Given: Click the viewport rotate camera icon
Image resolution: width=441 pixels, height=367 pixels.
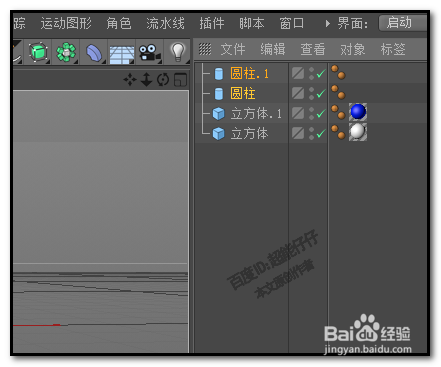Looking at the screenshot, I should (x=163, y=80).
